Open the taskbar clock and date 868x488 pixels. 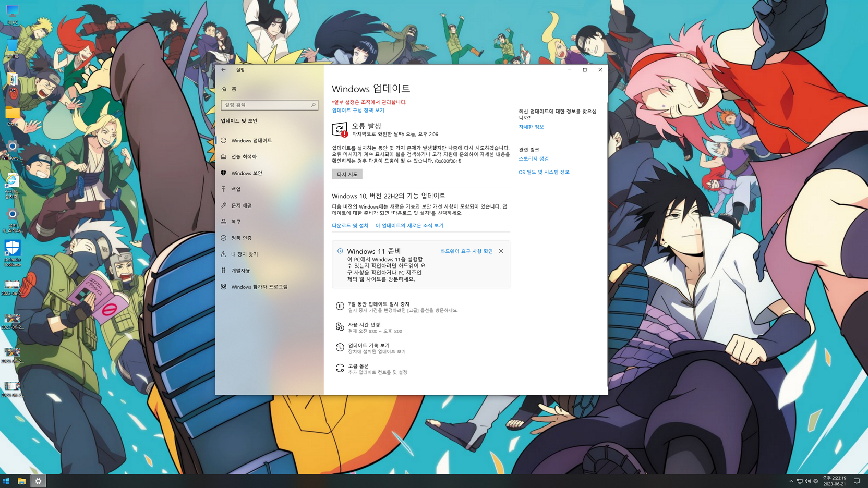pos(835,481)
